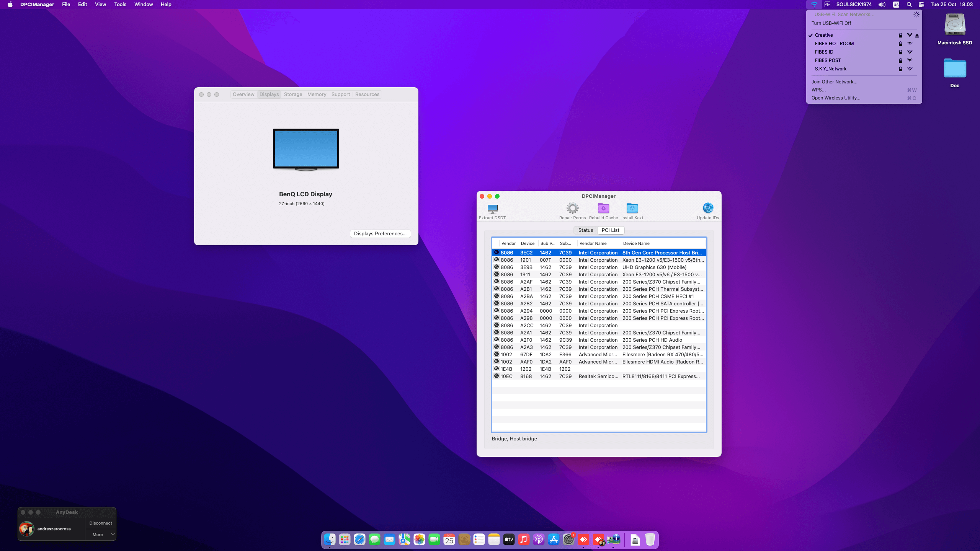The image size is (980, 551).
Task: Click magnifier icon on the 10EC Realtek row
Action: click(x=497, y=376)
